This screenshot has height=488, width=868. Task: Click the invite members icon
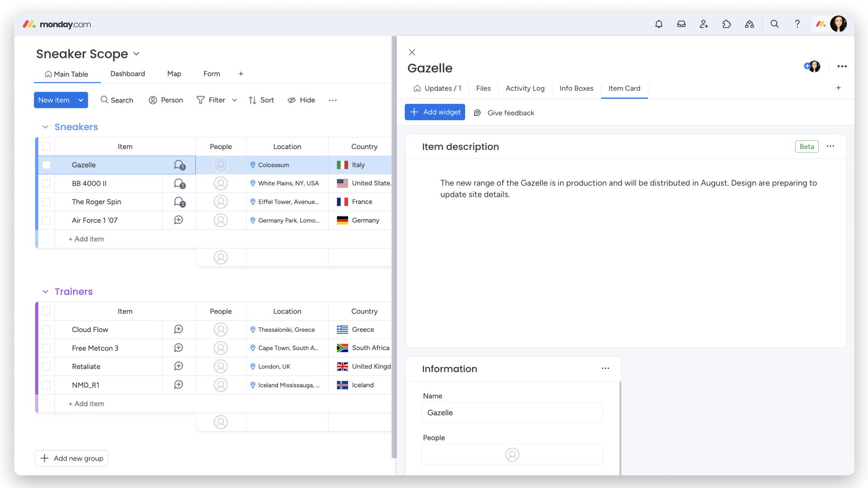click(x=704, y=24)
